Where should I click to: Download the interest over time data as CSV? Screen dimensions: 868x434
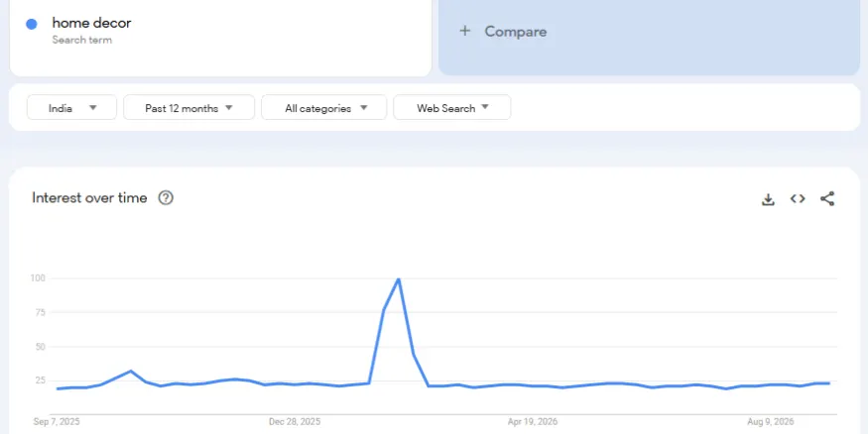click(x=768, y=199)
